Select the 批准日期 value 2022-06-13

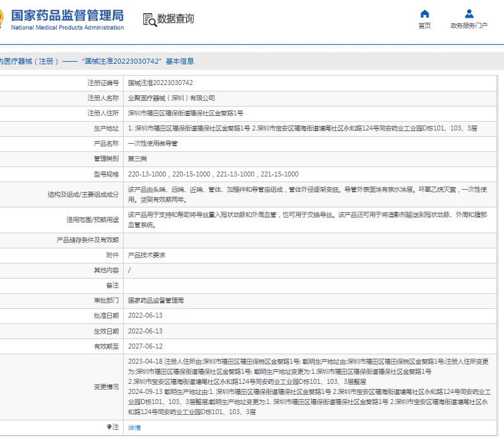(145, 315)
